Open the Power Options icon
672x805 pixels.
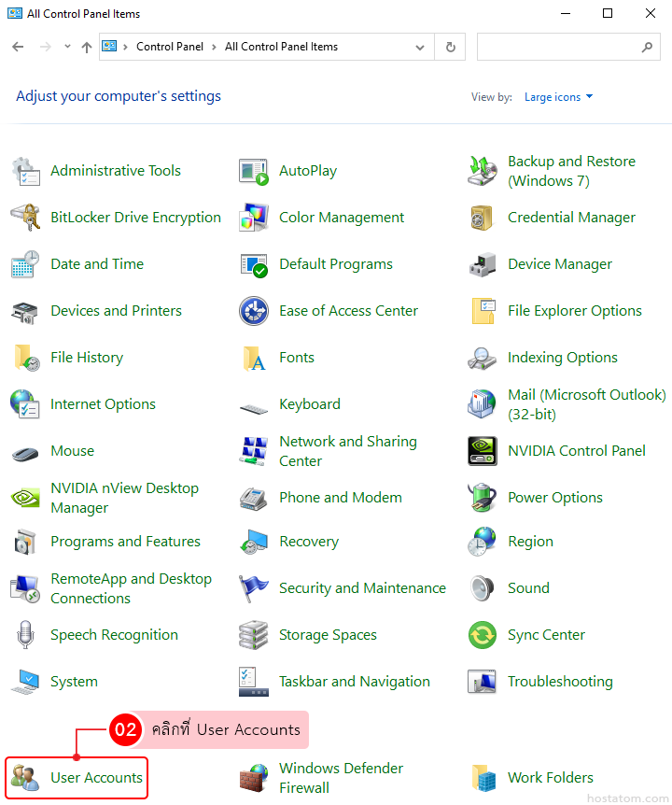[x=483, y=498]
